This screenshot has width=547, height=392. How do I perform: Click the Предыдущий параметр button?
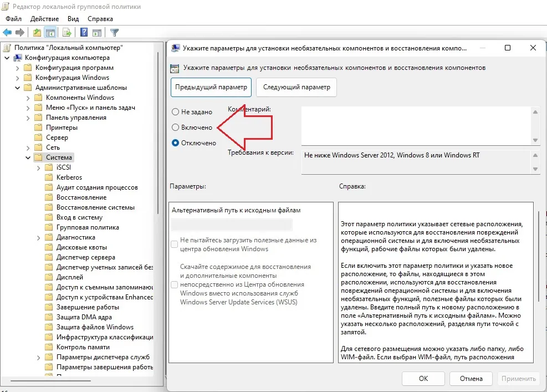tap(211, 87)
